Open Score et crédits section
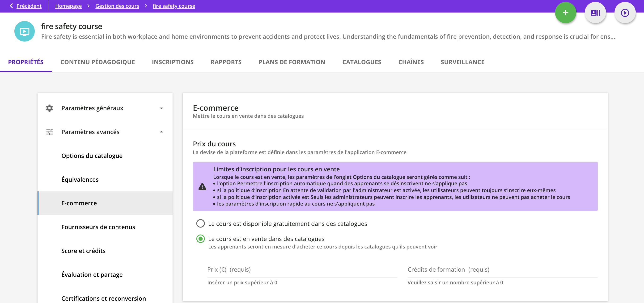Image resolution: width=644 pixels, height=303 pixels. [x=83, y=251]
